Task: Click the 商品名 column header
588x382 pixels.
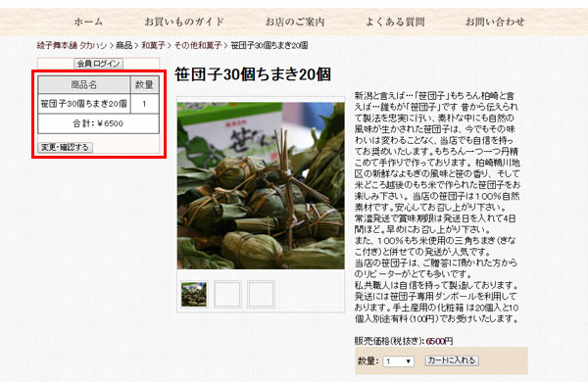Action: pos(84,84)
